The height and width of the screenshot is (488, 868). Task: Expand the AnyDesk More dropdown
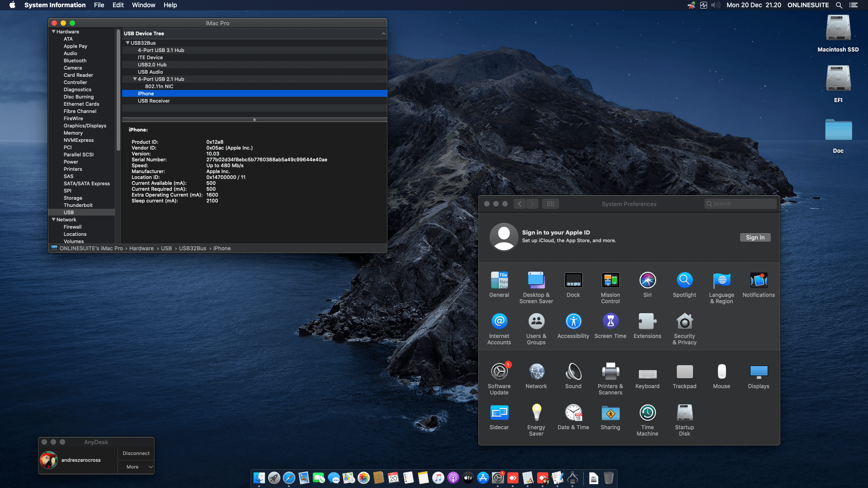point(137,467)
